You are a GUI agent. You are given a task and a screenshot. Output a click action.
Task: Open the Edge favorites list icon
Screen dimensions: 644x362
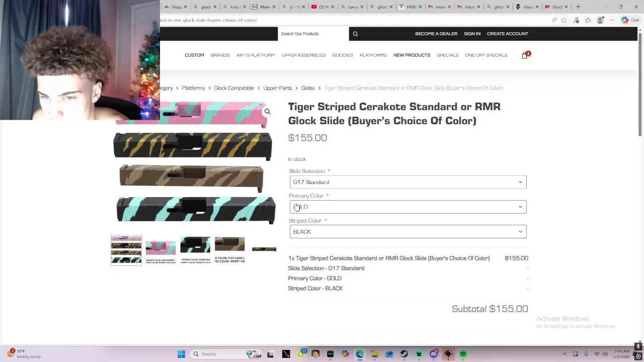tap(588, 20)
